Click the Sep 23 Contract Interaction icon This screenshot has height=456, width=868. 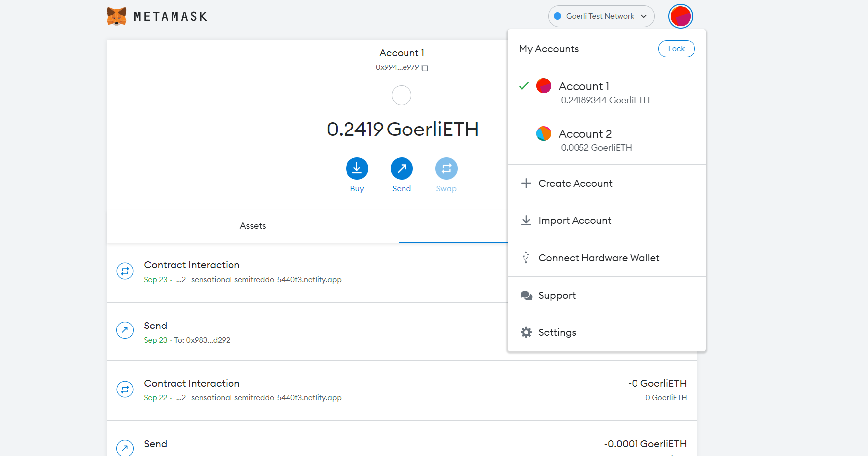coord(125,271)
